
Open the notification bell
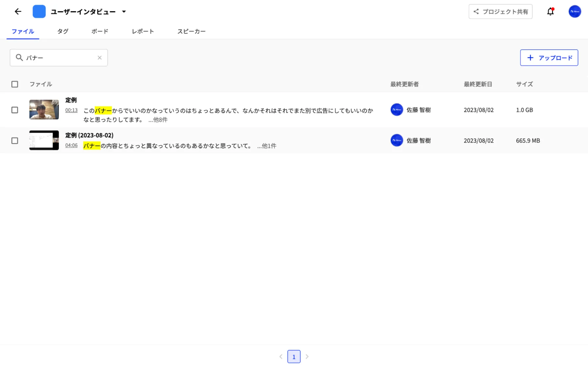click(x=550, y=11)
